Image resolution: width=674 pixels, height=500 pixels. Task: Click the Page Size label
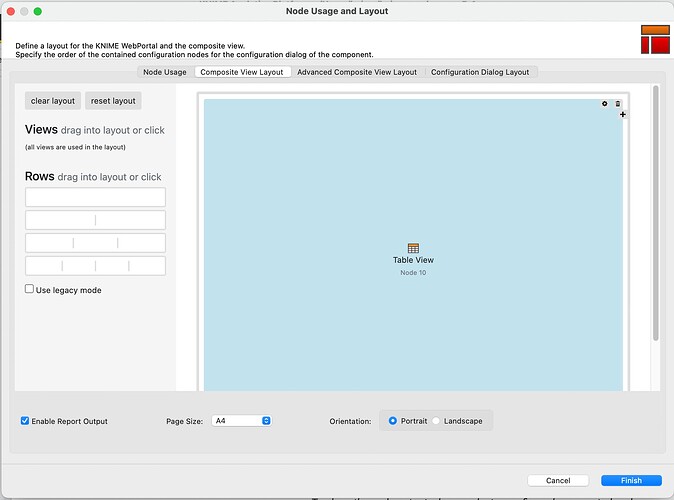[x=184, y=421]
